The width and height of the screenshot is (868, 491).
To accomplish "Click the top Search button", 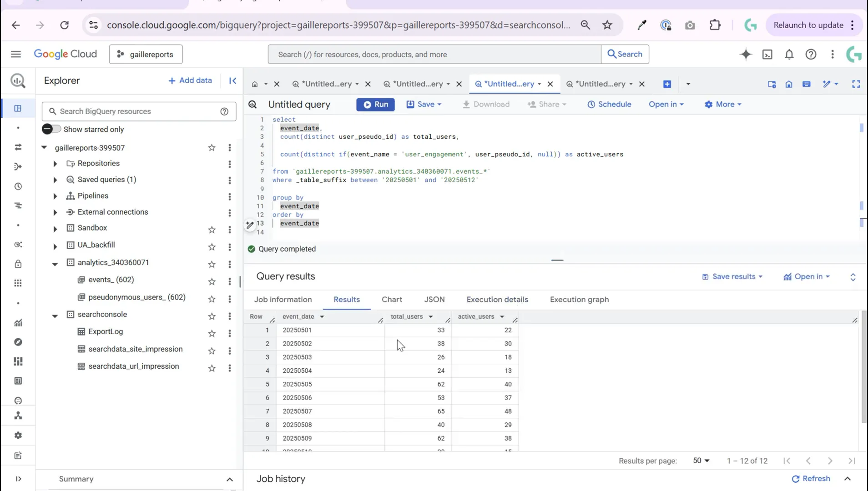I will pos(625,54).
